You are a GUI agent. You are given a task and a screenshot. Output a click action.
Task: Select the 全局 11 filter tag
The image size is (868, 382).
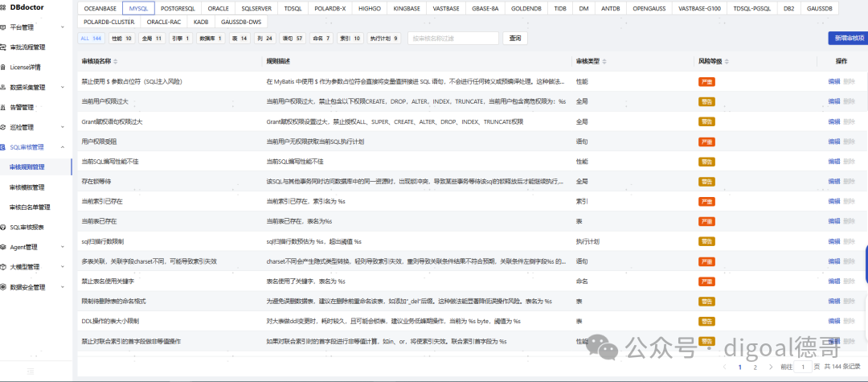[x=152, y=39]
